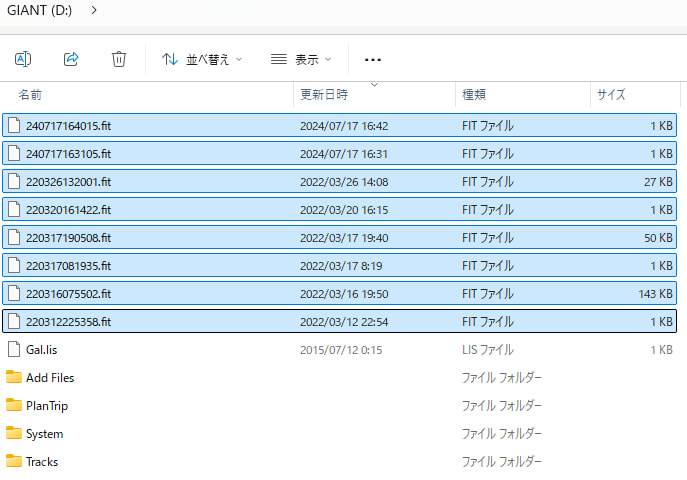Expand the chevron after GIANT (D:)

(94, 10)
